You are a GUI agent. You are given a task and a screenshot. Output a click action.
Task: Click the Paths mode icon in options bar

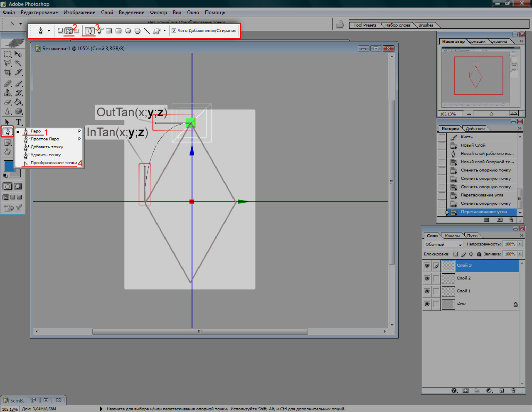tap(69, 31)
